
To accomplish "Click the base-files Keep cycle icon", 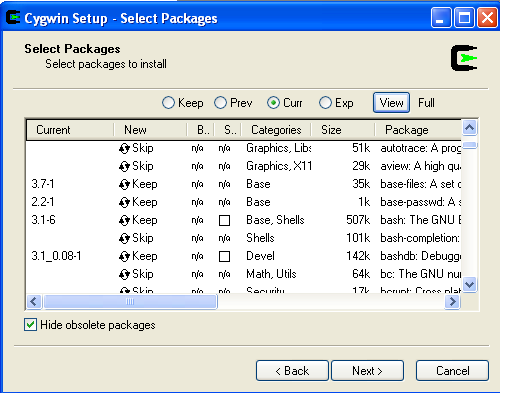I will coord(124,184).
